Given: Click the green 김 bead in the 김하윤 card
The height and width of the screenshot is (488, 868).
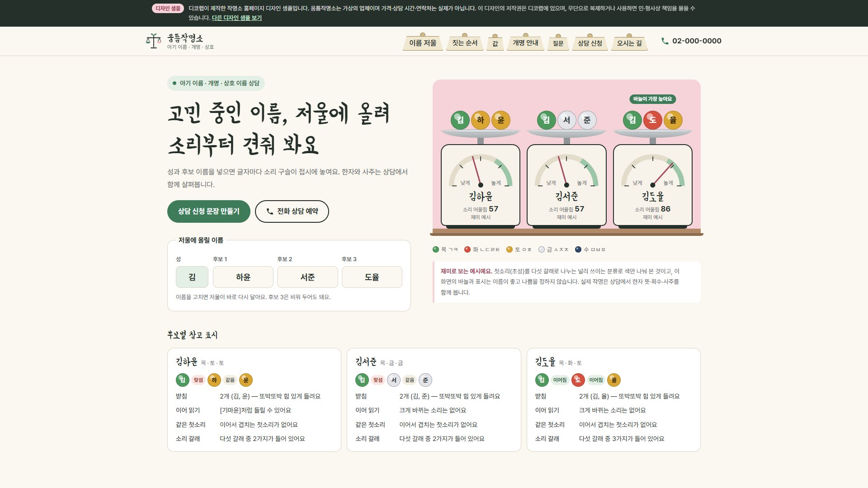Looking at the screenshot, I should [183, 380].
